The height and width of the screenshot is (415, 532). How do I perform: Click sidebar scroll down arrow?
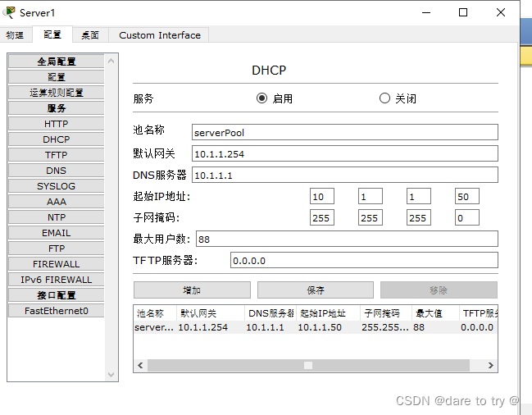pos(111,375)
